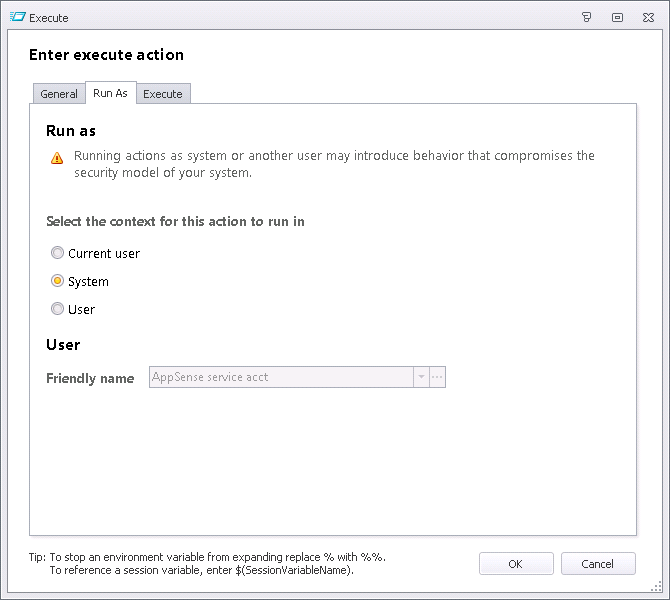Image resolution: width=670 pixels, height=600 pixels.
Task: Click the resize grip in dialog corner
Action: [656, 587]
